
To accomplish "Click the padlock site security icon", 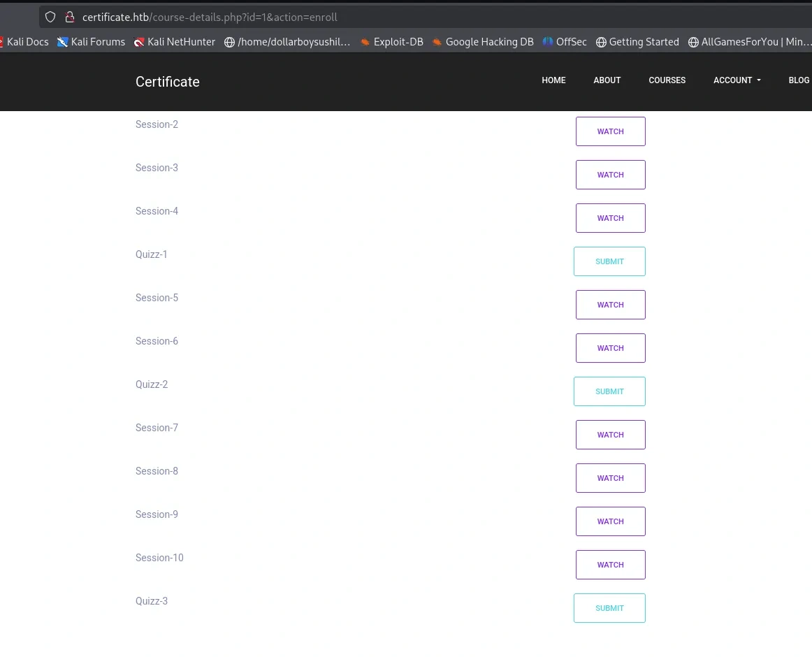I will (69, 17).
